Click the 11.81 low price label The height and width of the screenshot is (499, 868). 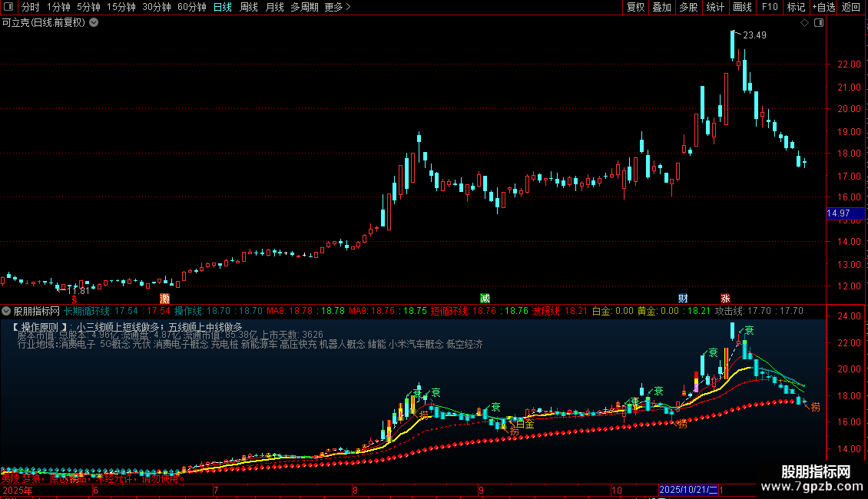click(x=78, y=291)
